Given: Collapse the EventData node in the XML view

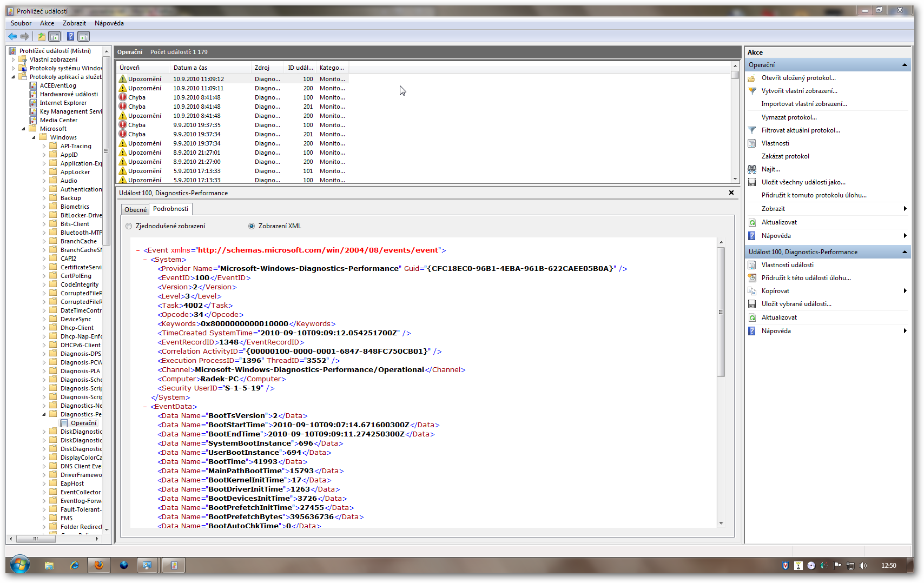Looking at the screenshot, I should (x=145, y=407).
